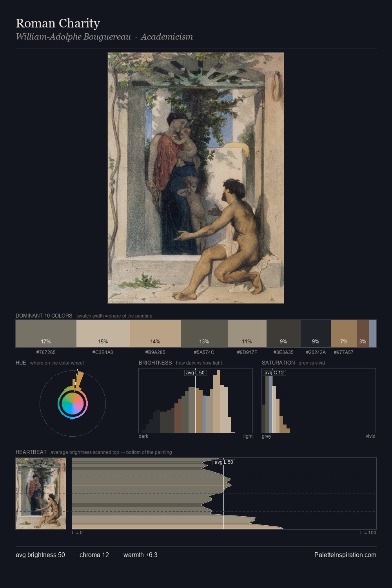Screen dimensions: 392x588
Task: Click 'William-Adolphe Bouguereau · Academicism' subtitle
Action: 104,37
